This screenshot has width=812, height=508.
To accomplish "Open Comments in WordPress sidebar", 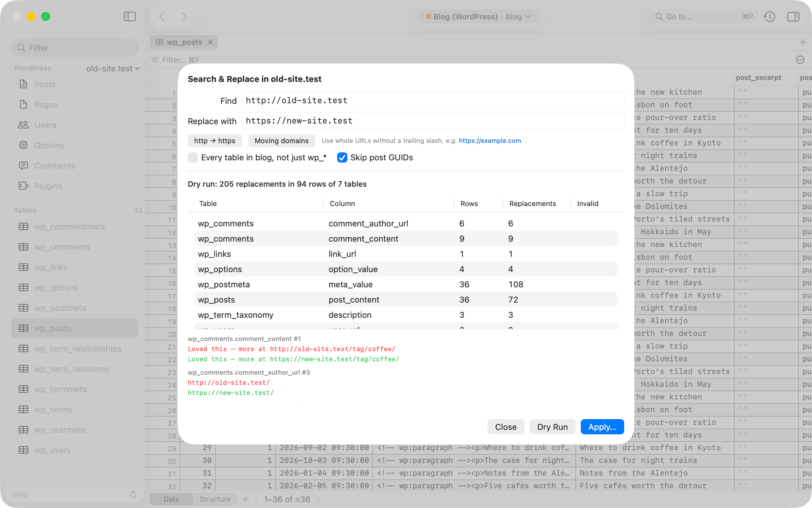I will pos(75,166).
